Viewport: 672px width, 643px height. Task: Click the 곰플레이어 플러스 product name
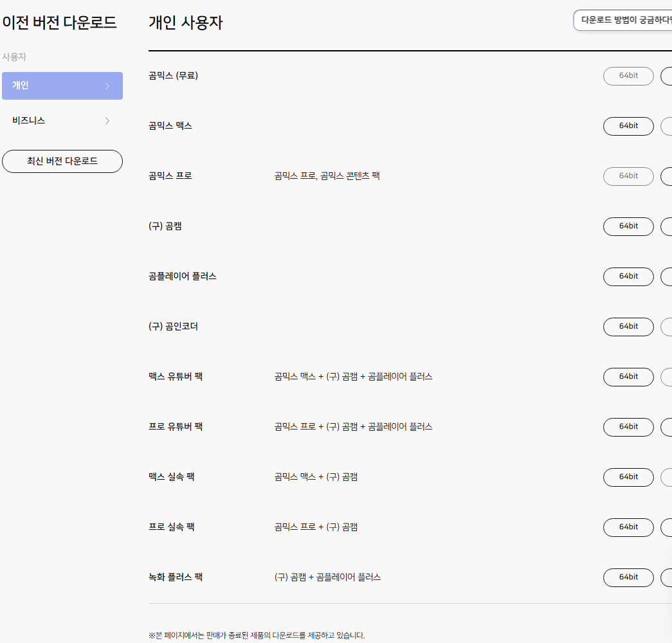pos(183,276)
